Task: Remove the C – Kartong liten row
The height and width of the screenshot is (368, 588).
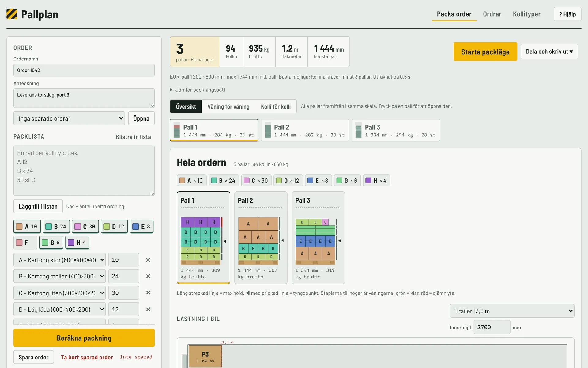Action: click(x=148, y=293)
